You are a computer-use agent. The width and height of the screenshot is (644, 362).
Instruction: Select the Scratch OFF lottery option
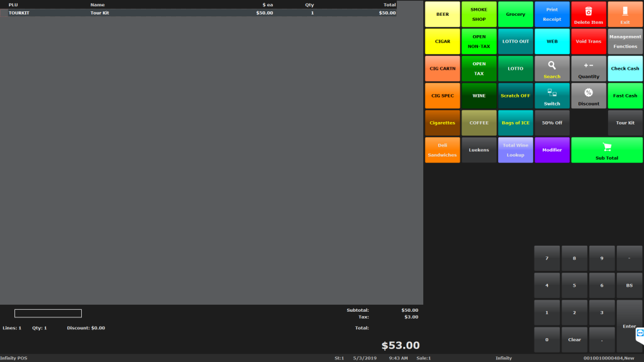click(x=516, y=95)
